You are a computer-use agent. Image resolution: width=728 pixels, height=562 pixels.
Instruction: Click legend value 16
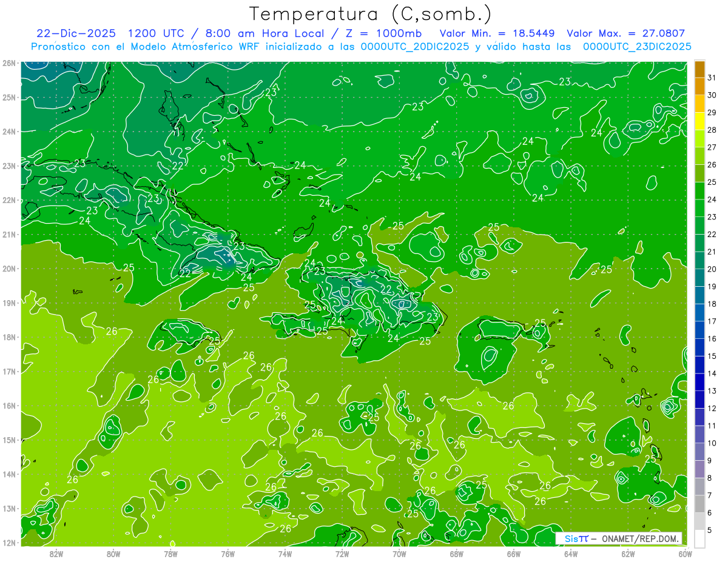click(712, 338)
